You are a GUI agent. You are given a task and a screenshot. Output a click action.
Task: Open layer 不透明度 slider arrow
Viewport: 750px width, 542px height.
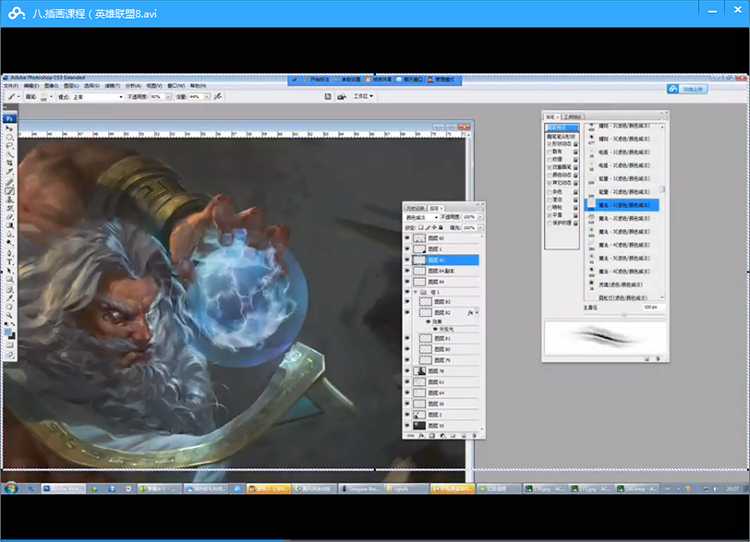coord(480,217)
